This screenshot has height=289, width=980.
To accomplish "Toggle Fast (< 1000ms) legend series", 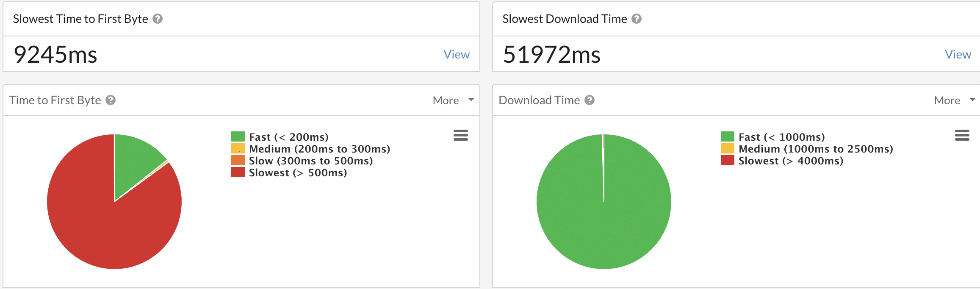I will pos(781,137).
